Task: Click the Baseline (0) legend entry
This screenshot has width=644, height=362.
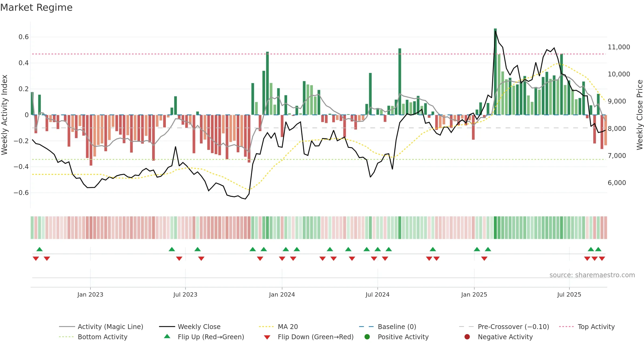Action: click(x=387, y=327)
